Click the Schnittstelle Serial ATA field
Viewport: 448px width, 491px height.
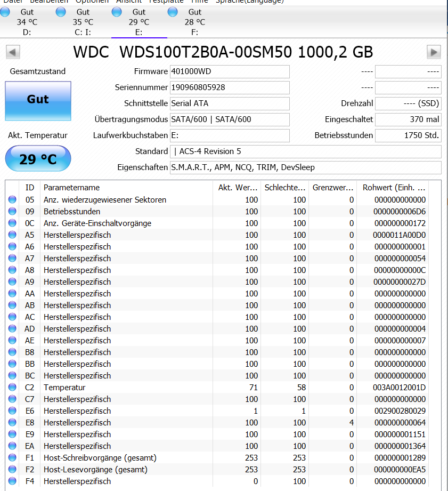point(230,103)
